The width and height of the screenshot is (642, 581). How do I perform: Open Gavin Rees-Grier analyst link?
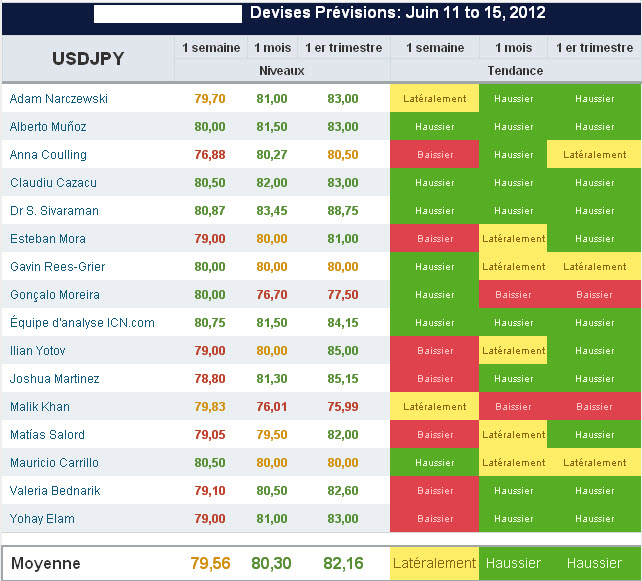(57, 267)
